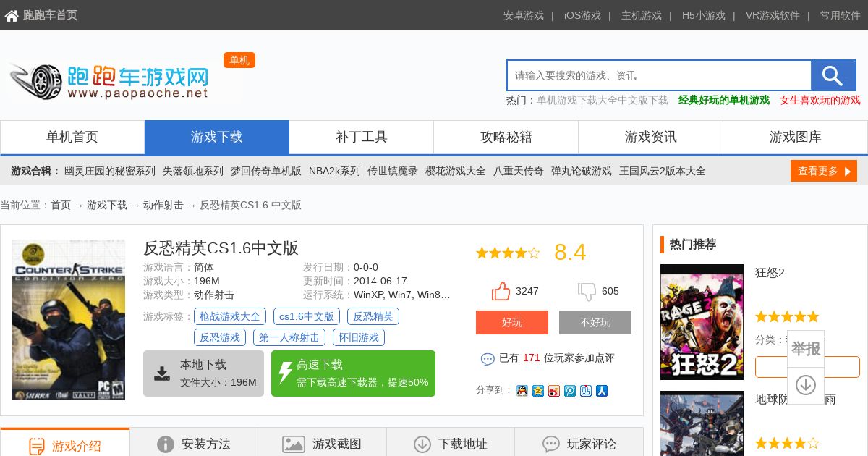Share to Qzone star icon
Screen dimensions: 868x456
point(537,391)
